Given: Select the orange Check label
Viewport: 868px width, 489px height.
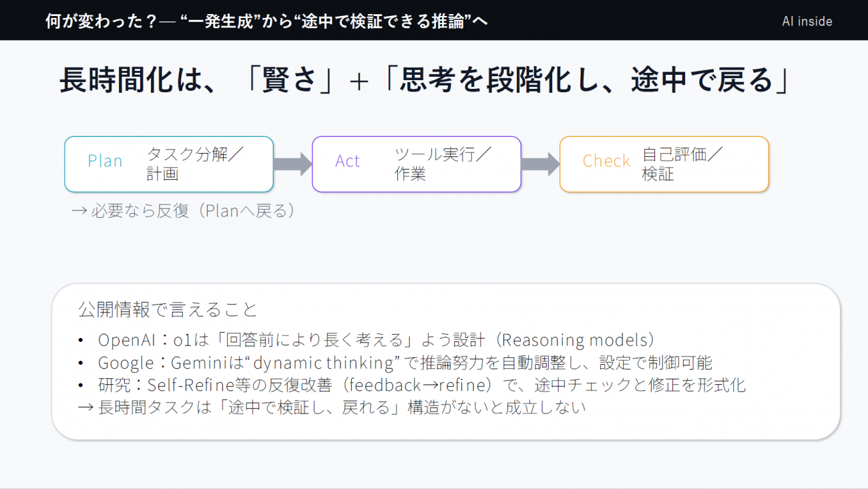Looking at the screenshot, I should [x=606, y=161].
